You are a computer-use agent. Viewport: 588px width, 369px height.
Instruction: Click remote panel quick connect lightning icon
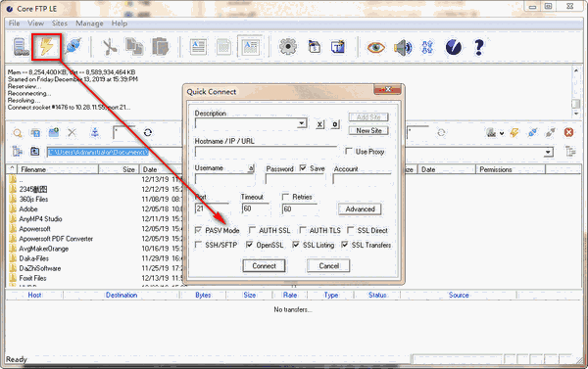pyautogui.click(x=514, y=132)
